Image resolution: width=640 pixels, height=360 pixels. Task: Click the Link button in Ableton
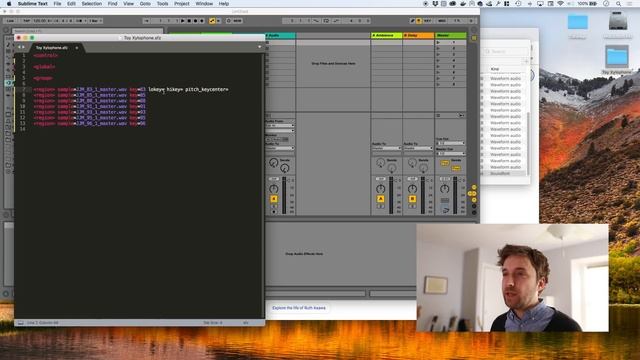coord(10,20)
